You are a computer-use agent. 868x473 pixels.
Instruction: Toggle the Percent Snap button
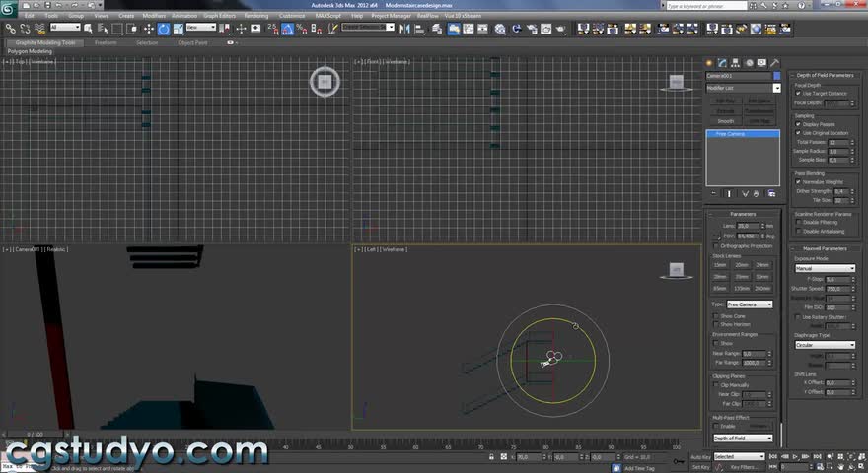(302, 29)
